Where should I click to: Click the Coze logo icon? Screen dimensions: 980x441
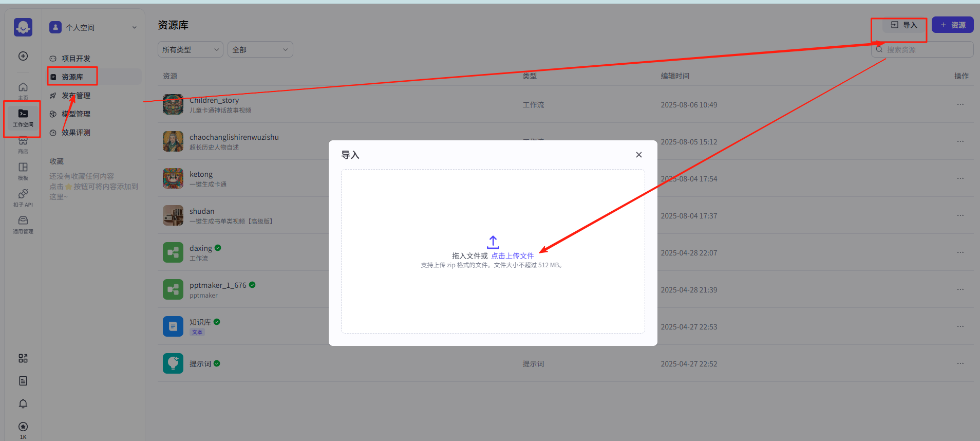point(23,27)
